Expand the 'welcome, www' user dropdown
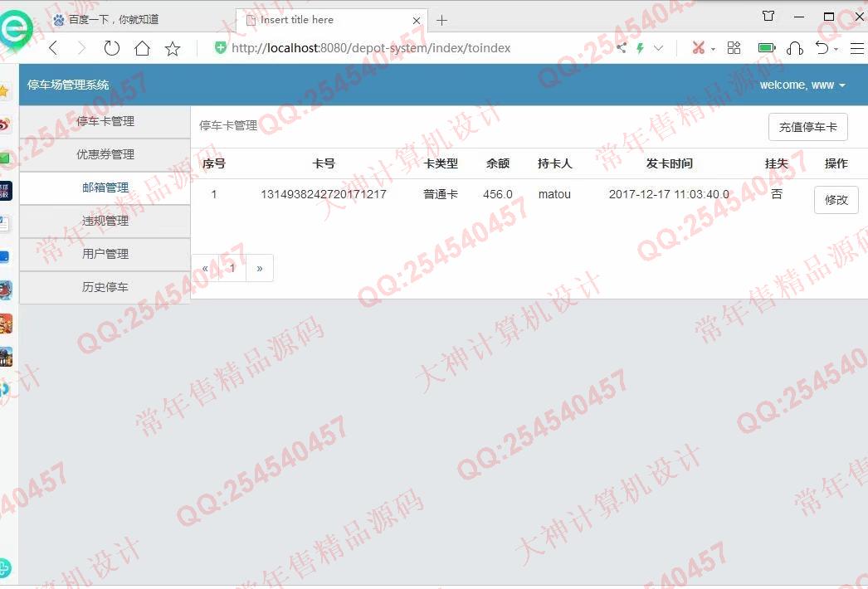 click(802, 85)
